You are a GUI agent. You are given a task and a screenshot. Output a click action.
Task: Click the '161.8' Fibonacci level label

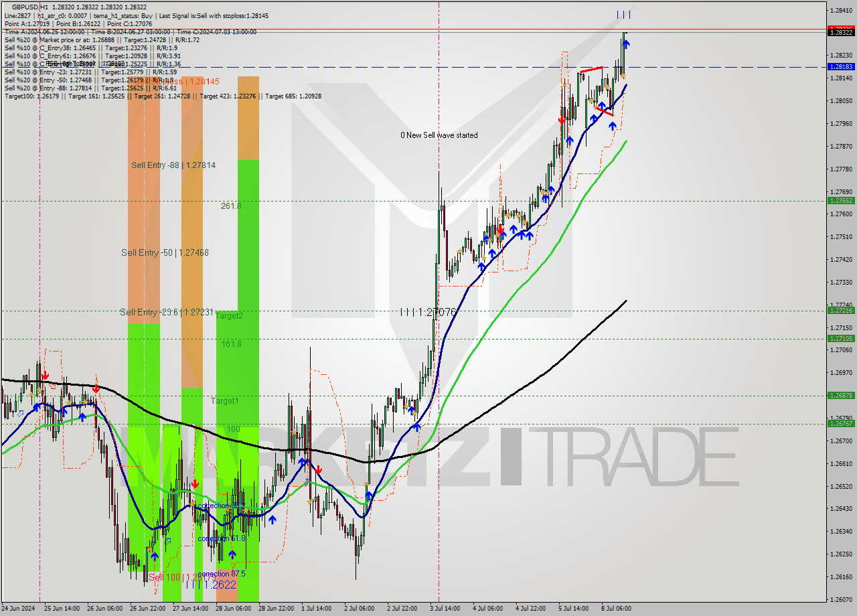click(231, 343)
